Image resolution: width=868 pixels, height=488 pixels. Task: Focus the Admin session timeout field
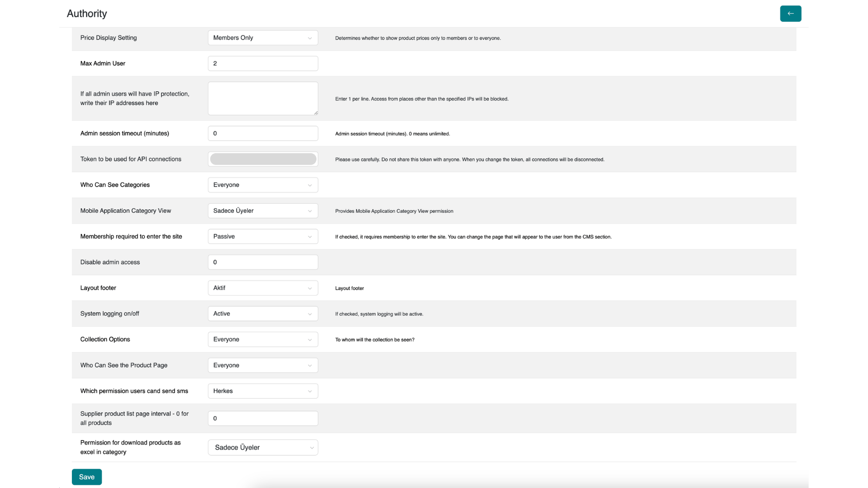point(263,134)
